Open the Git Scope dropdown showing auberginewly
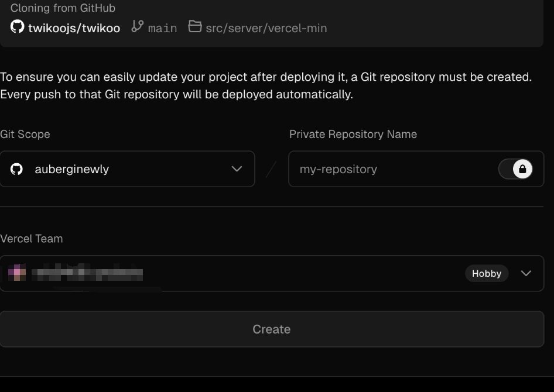 127,169
